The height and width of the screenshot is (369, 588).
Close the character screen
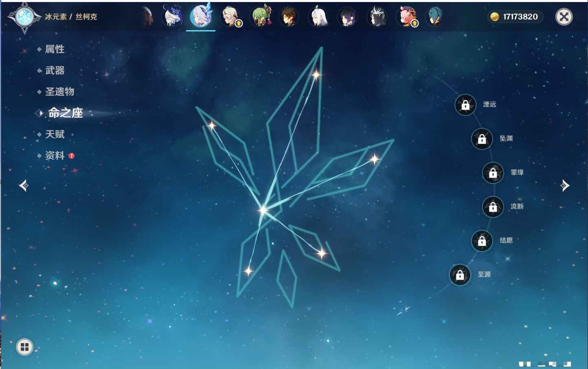pyautogui.click(x=564, y=17)
